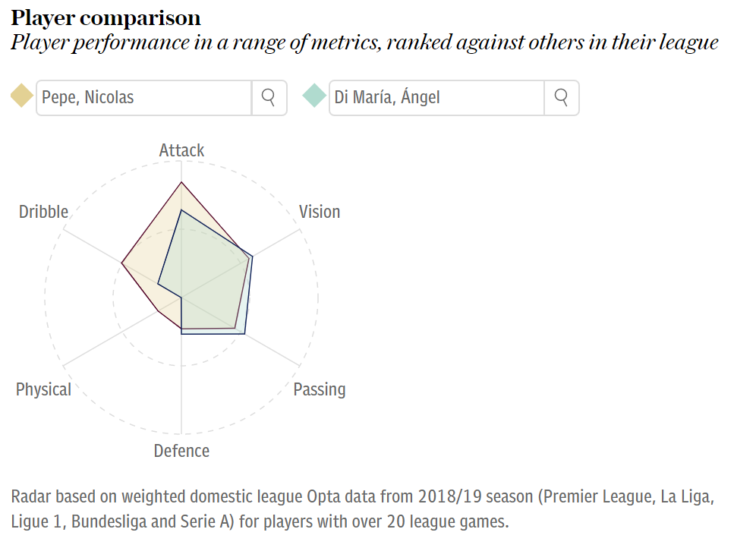Click Di María's Passing vertex on radar

pos(244,333)
